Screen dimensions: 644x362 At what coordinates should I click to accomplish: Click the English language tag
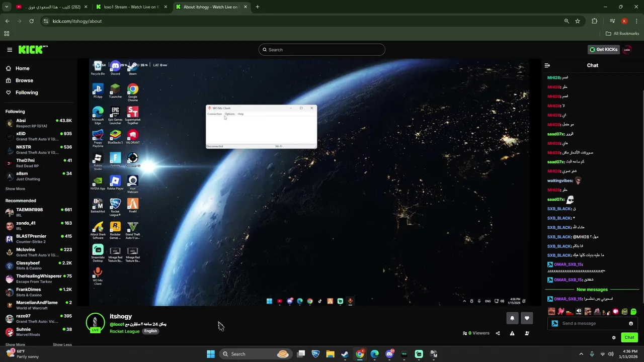point(150,331)
